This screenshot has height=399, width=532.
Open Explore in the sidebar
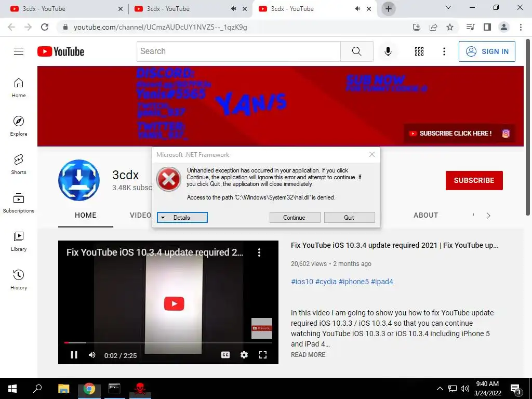coord(19,126)
